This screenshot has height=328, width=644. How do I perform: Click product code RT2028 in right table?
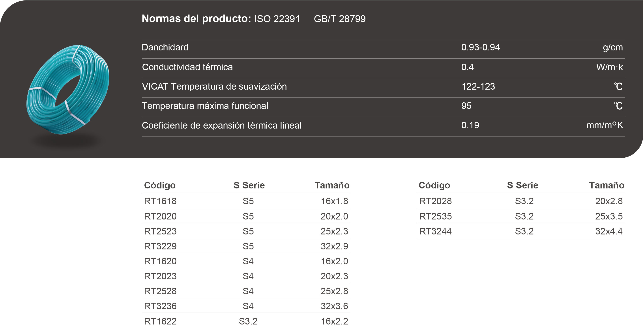pos(435,201)
